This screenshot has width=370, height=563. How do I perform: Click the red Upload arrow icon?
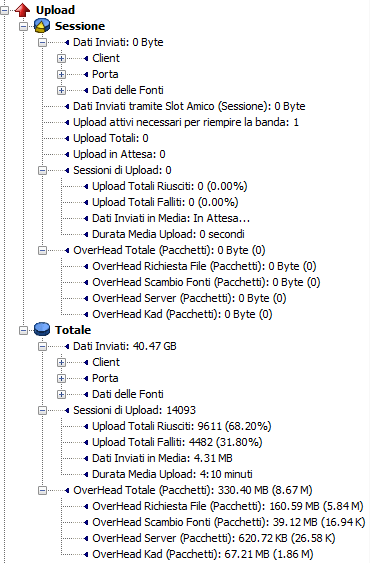click(23, 10)
